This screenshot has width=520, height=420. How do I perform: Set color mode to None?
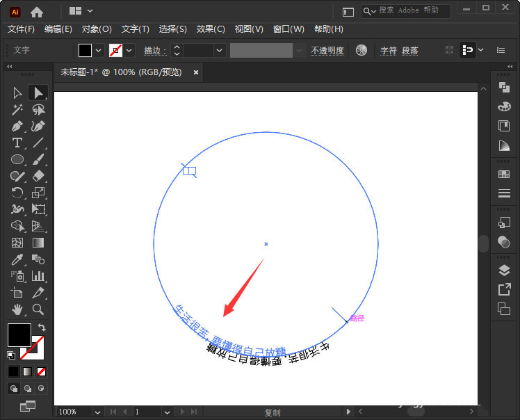coord(42,371)
